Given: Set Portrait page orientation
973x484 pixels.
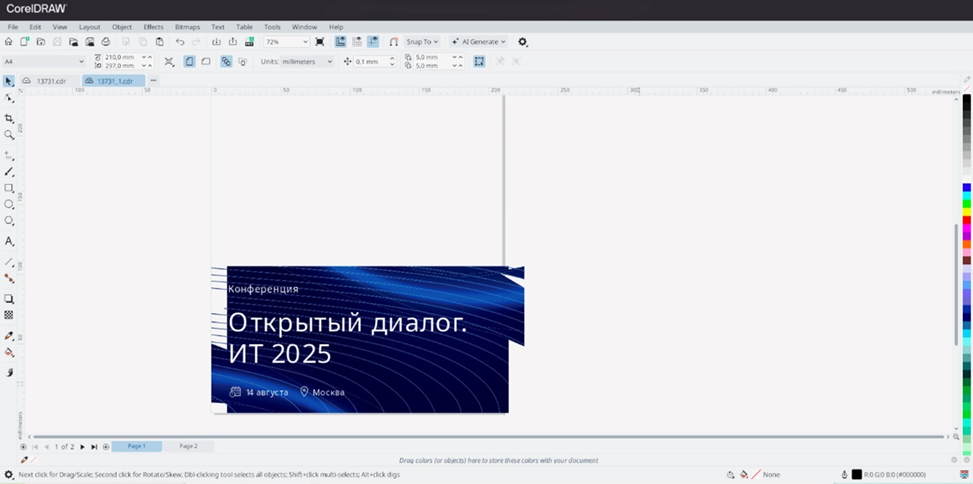Looking at the screenshot, I should pos(189,61).
